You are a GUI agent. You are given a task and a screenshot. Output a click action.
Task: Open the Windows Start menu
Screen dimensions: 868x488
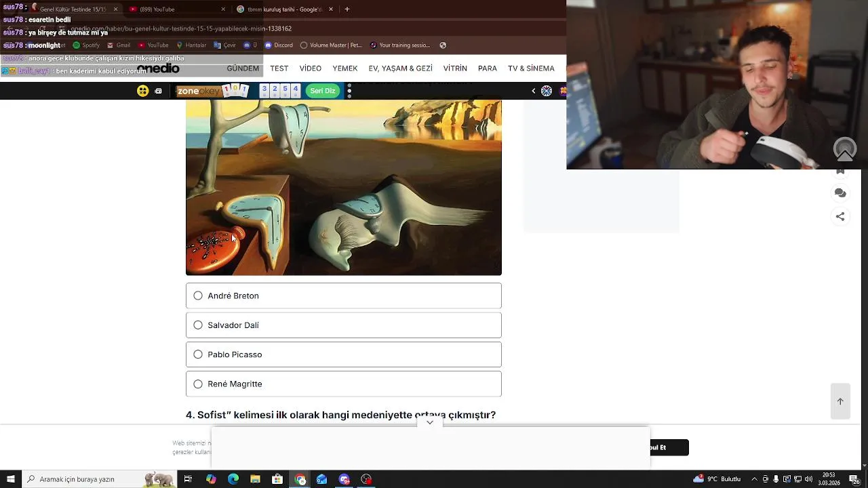click(10, 479)
